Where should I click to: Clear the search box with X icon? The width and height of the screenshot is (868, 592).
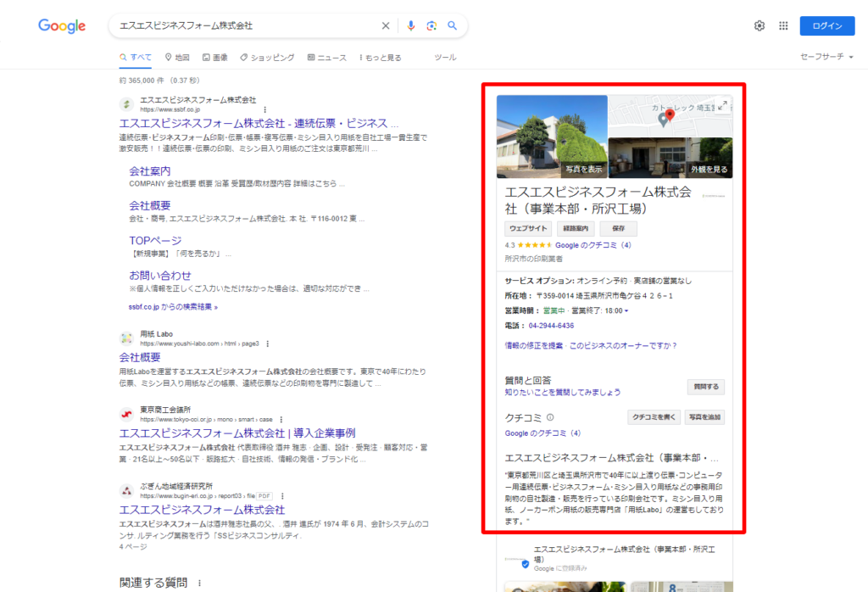point(386,25)
